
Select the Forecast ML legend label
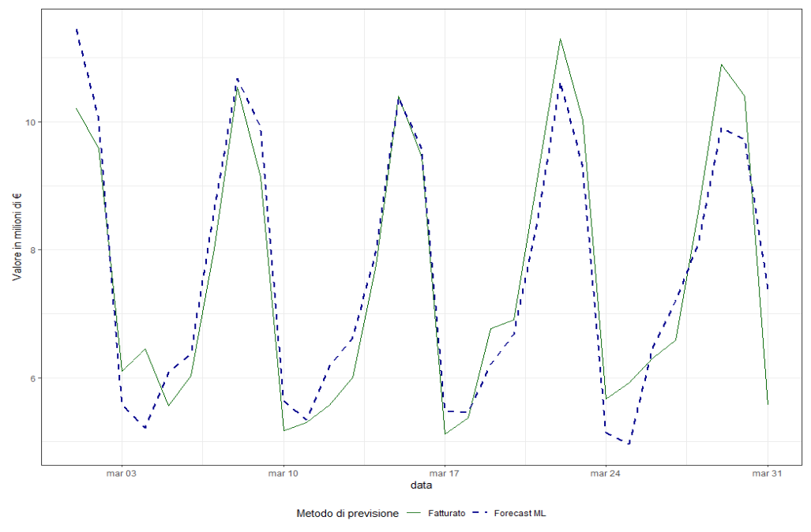(x=520, y=514)
